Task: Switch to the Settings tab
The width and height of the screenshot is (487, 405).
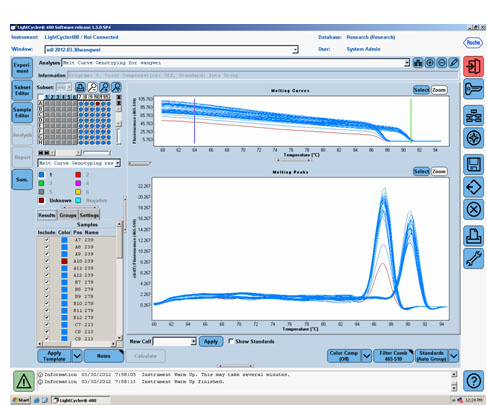Action: coord(89,215)
